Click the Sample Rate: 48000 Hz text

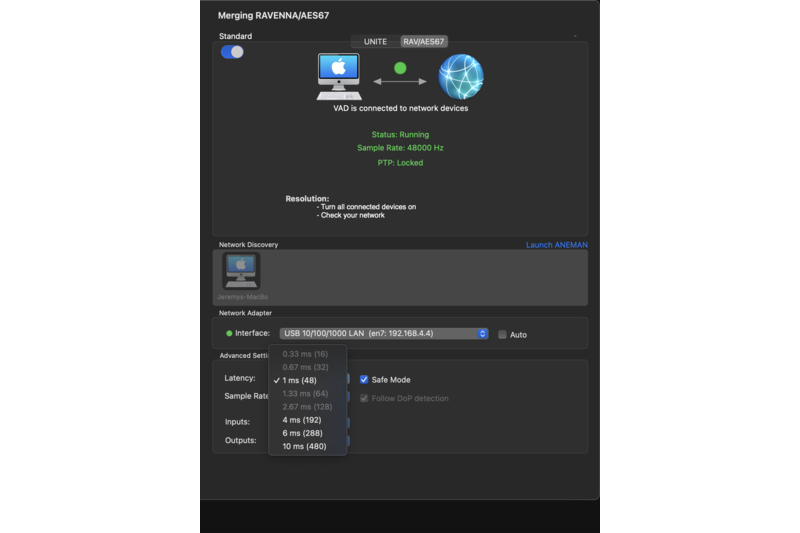pyautogui.click(x=400, y=148)
